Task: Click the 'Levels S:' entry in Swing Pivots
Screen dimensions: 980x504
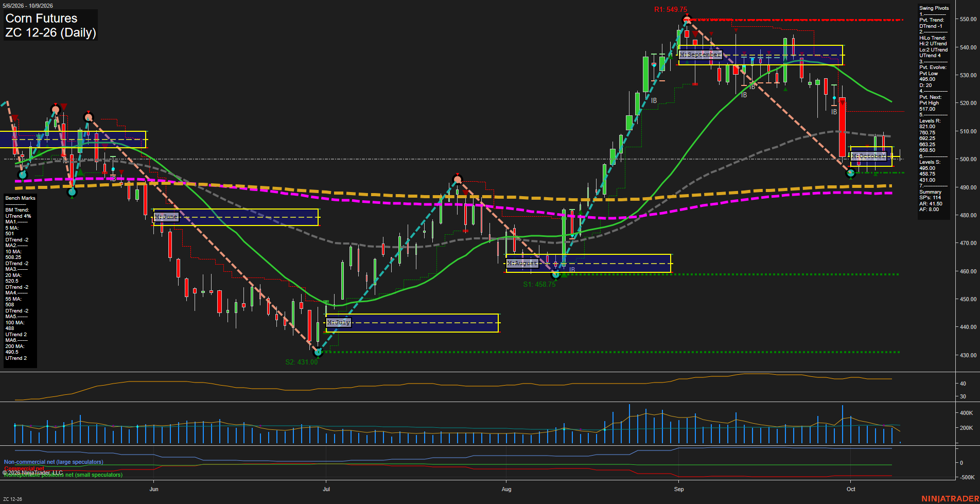Action: [x=930, y=162]
